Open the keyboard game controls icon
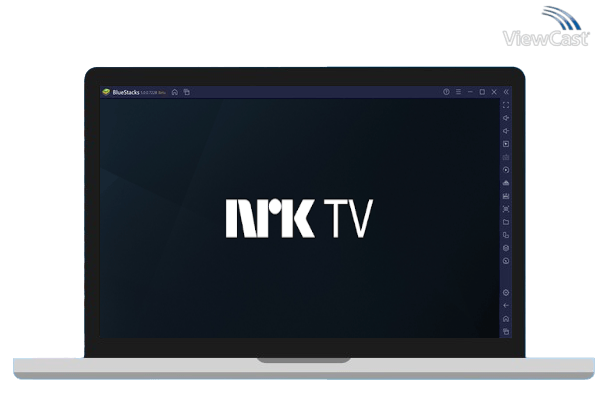 [x=506, y=157]
